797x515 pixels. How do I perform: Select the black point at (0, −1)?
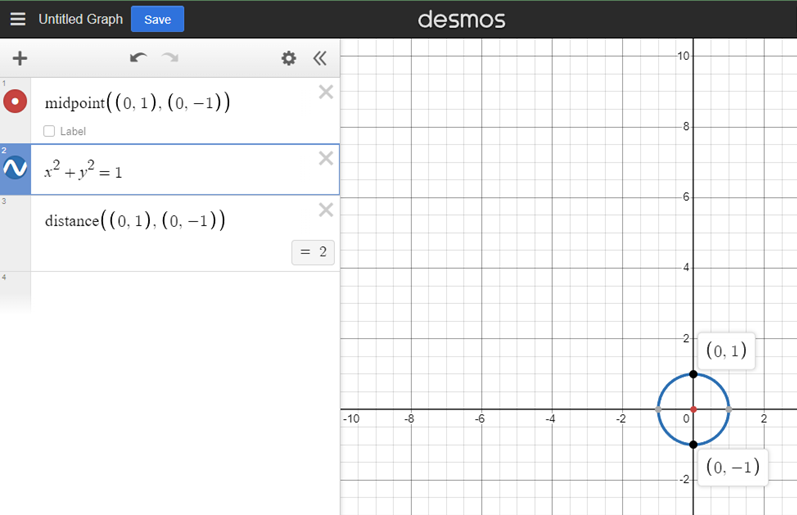(x=693, y=445)
